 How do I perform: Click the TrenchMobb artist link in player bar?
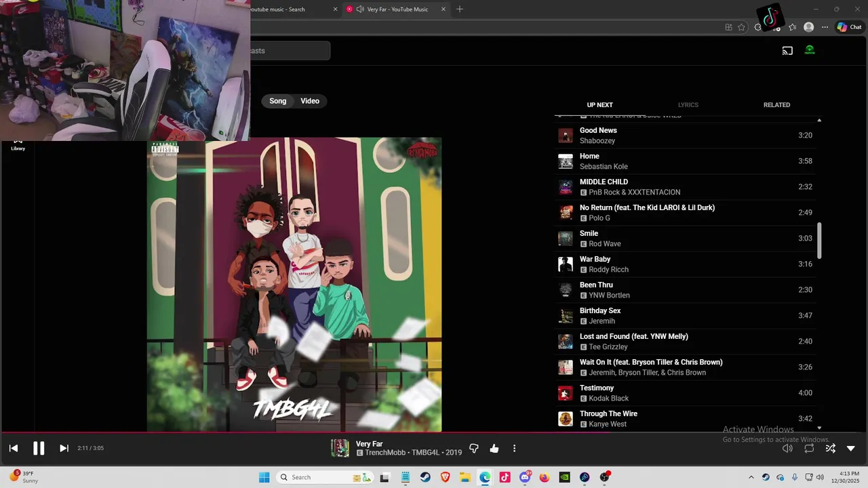tap(385, 453)
